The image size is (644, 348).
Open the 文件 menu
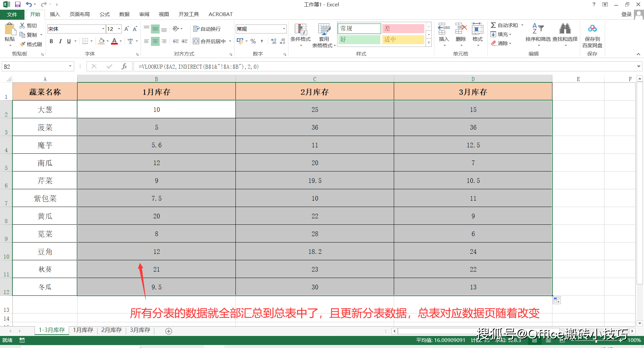(12, 14)
